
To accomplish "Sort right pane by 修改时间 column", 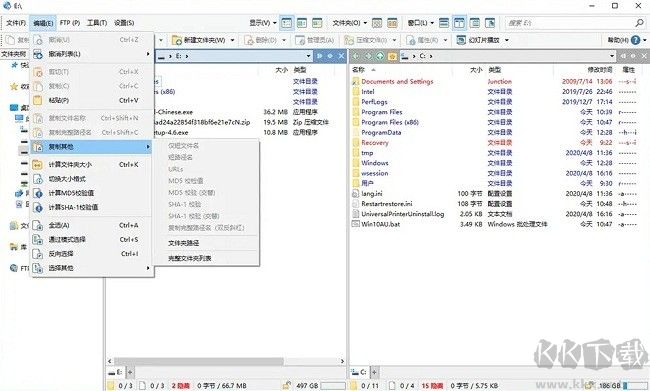I will pyautogui.click(x=600, y=70).
